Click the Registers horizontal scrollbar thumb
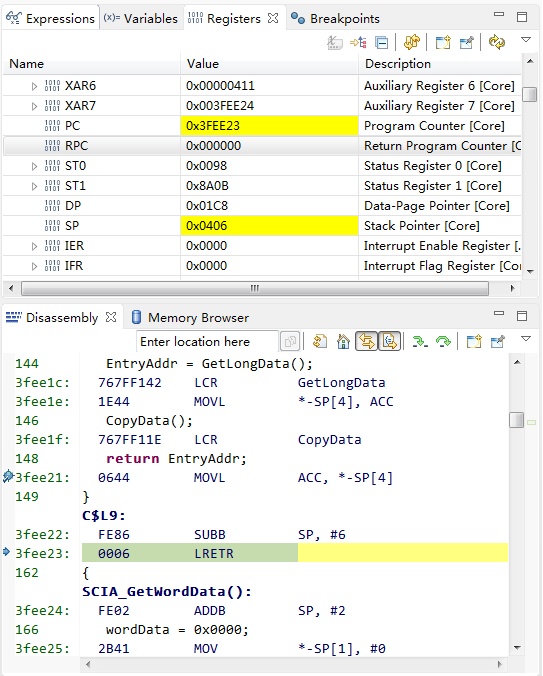Viewport: 543px width, 676px height. pyautogui.click(x=255, y=288)
